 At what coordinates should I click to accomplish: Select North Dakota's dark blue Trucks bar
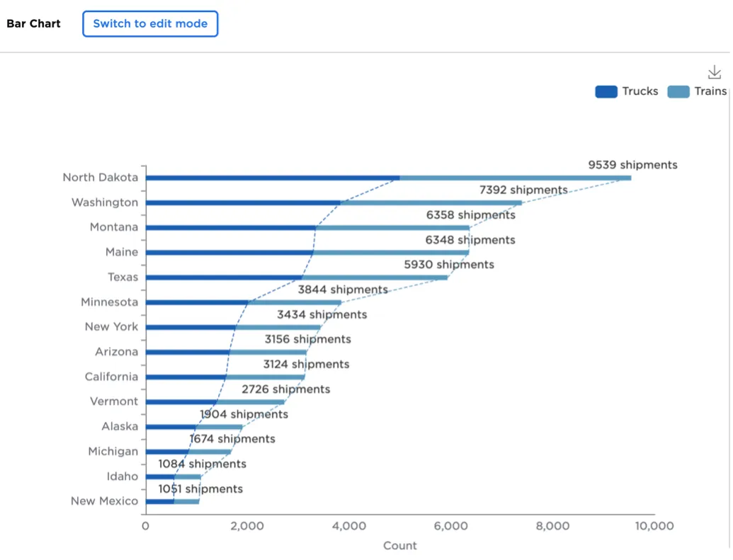point(272,178)
